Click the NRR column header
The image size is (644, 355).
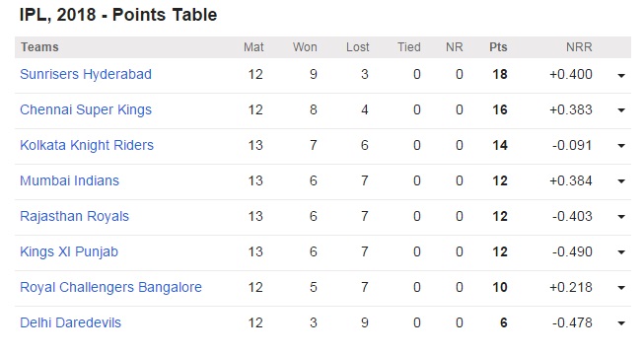[579, 47]
